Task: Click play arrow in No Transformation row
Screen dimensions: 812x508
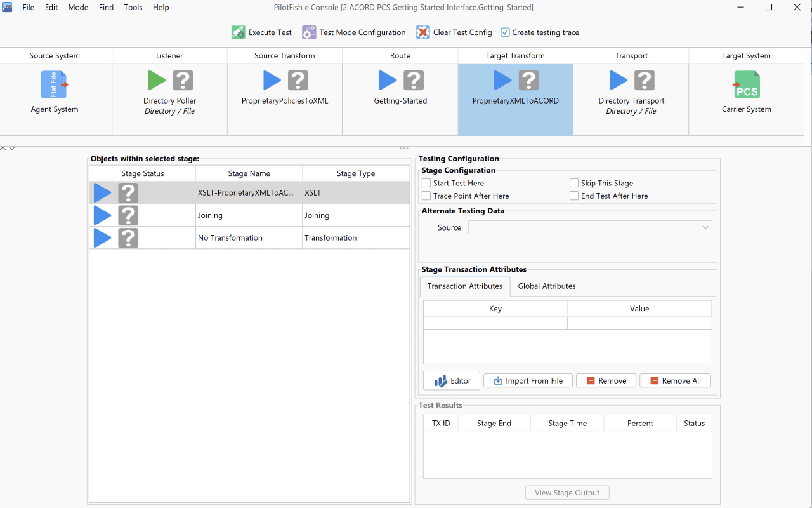Action: [103, 238]
